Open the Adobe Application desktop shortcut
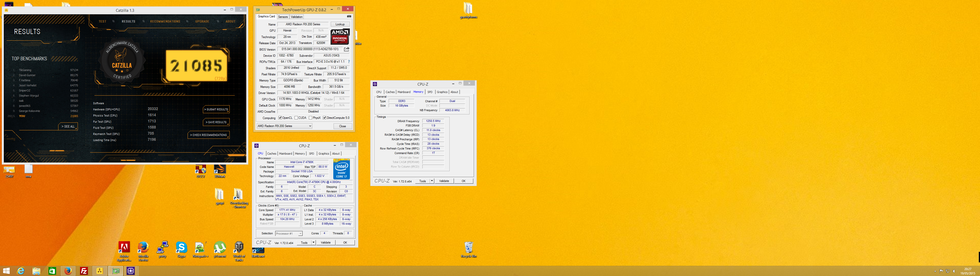The width and height of the screenshot is (980, 276). [x=124, y=251]
